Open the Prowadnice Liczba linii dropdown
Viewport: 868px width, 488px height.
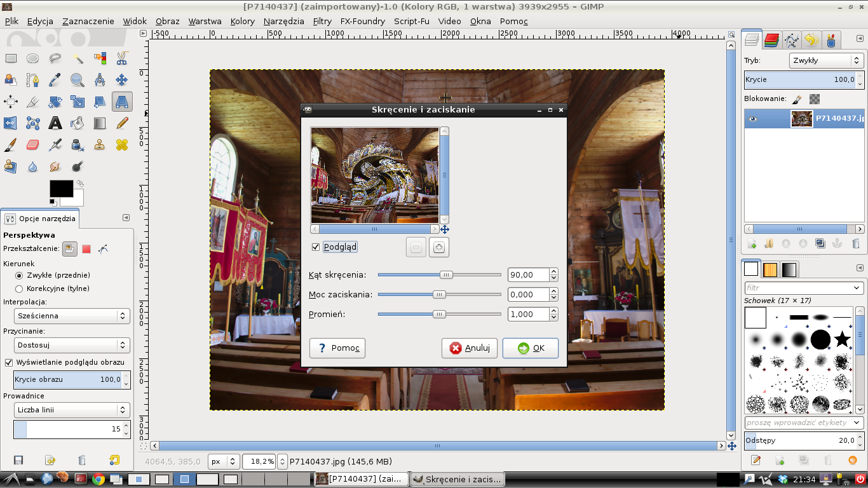pyautogui.click(x=72, y=410)
